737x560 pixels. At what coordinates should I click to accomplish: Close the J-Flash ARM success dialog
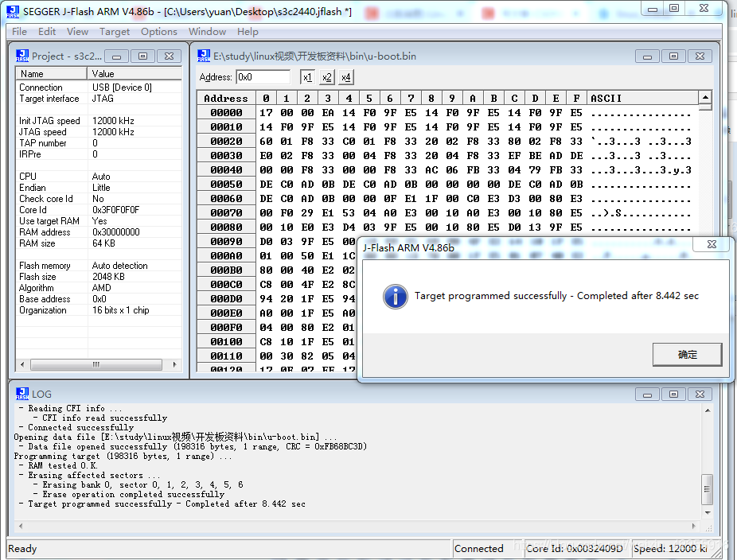pos(712,244)
